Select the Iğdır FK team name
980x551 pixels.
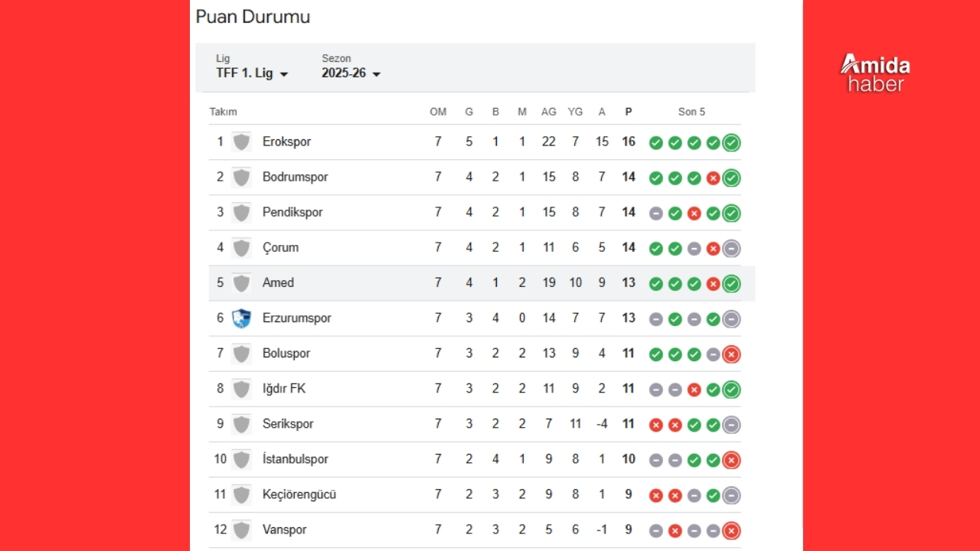pyautogui.click(x=284, y=389)
